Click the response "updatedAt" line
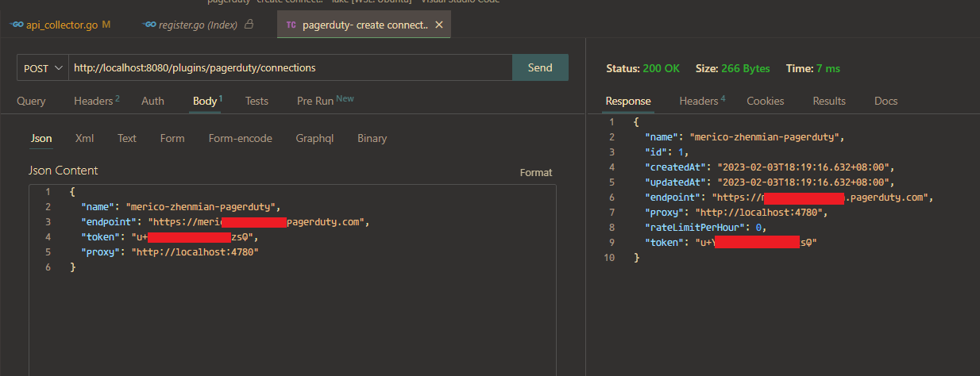The image size is (980, 376). [770, 182]
